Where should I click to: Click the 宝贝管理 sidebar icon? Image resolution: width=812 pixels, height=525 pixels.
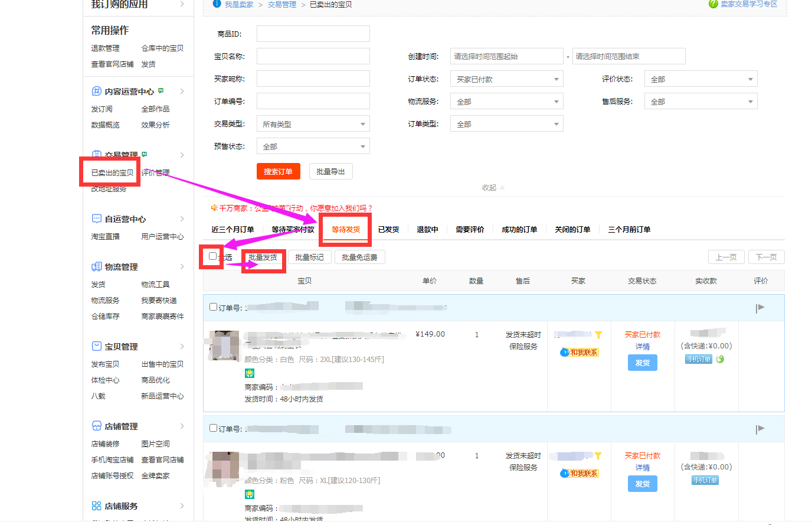[97, 347]
